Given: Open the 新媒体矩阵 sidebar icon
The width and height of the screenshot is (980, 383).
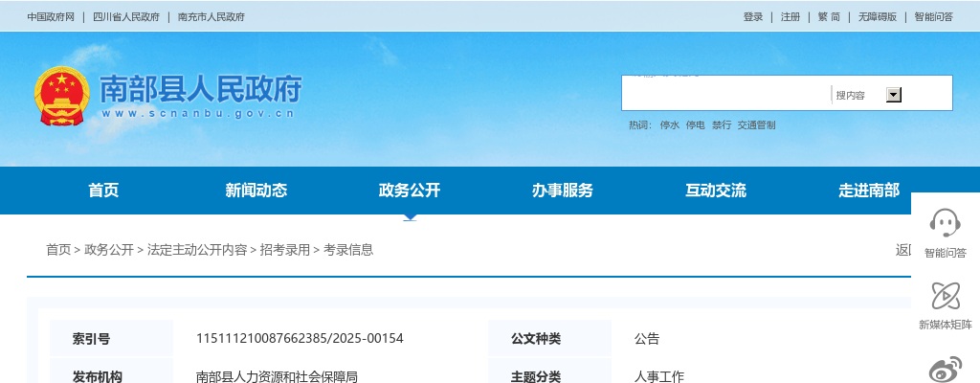Looking at the screenshot, I should tap(945, 297).
